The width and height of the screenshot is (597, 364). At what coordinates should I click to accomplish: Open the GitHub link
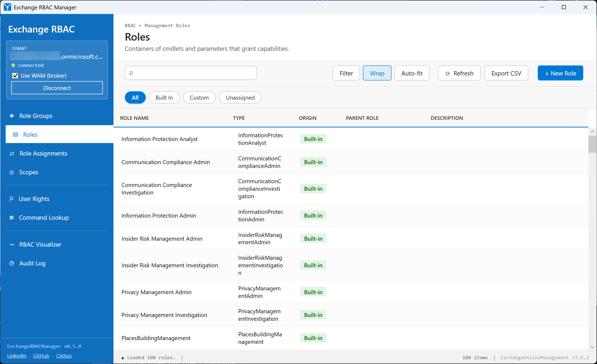pyautogui.click(x=41, y=356)
